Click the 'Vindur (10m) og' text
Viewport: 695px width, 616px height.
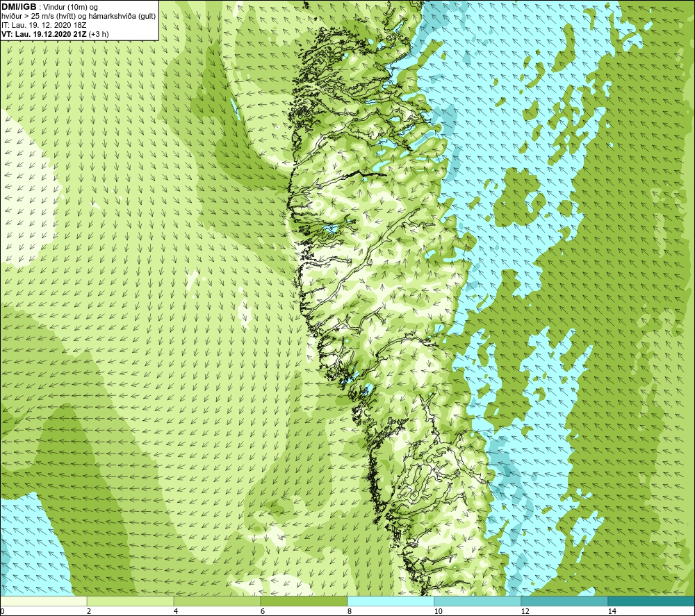tap(71, 8)
